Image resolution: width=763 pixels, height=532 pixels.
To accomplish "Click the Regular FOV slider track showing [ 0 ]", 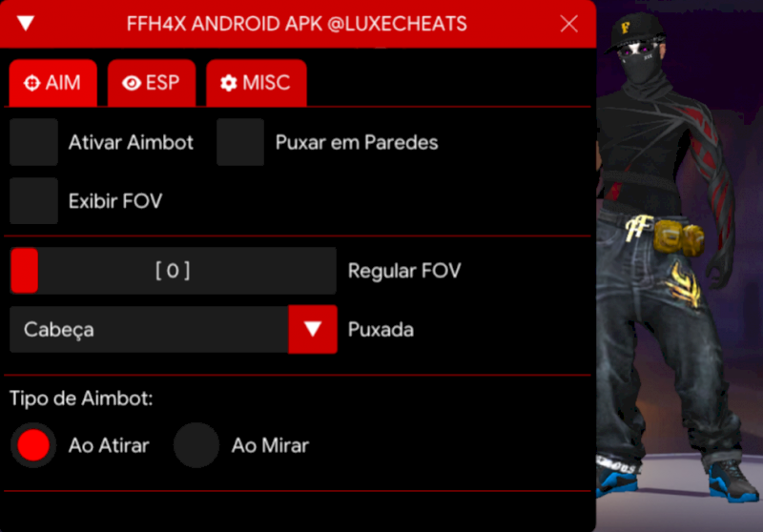I will tap(173, 271).
